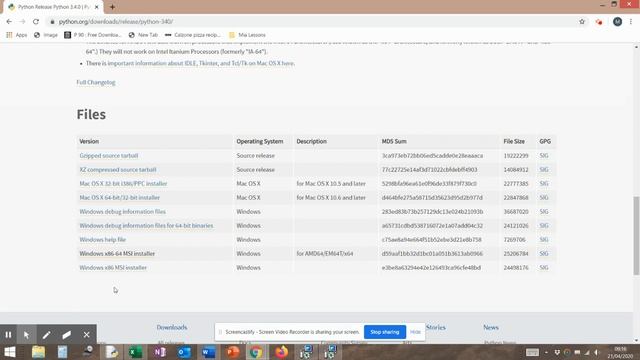Download Windows debug information files
Viewport: 640px width, 360px height.
pyautogui.click(x=122, y=212)
